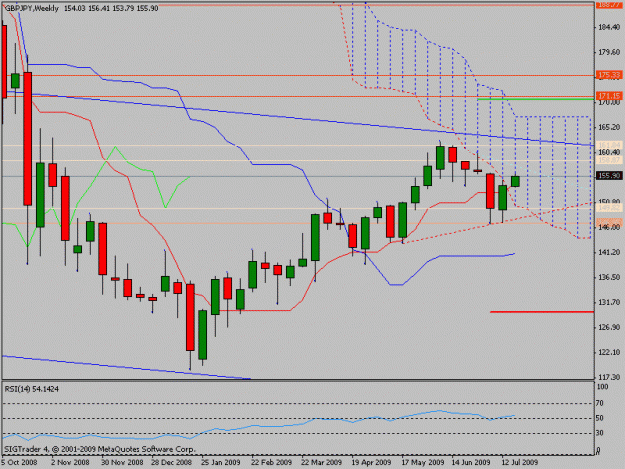Click the black 155.90 current price tag

(609, 176)
